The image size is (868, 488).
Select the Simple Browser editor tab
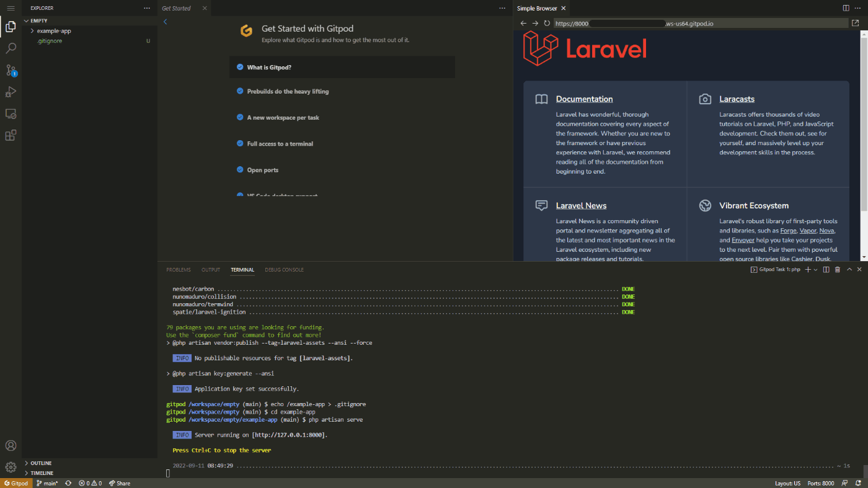(x=541, y=8)
